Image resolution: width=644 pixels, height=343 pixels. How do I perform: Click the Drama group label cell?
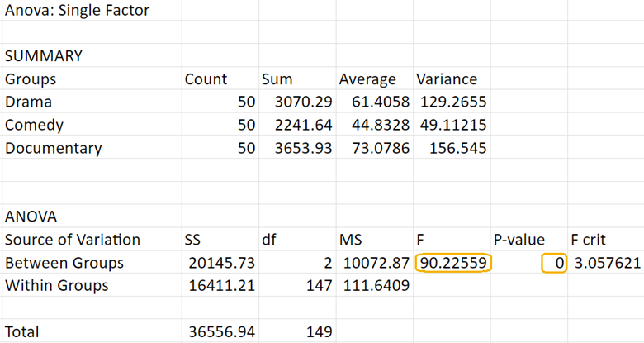coord(28,102)
